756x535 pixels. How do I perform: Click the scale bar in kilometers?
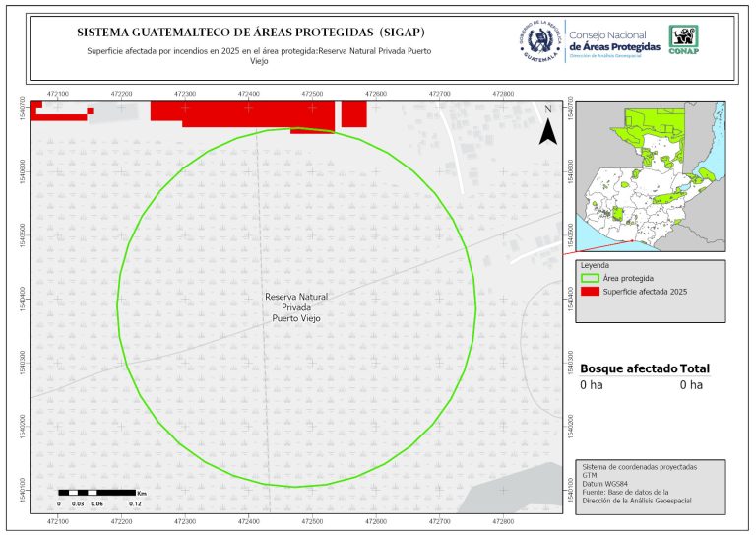tap(95, 491)
